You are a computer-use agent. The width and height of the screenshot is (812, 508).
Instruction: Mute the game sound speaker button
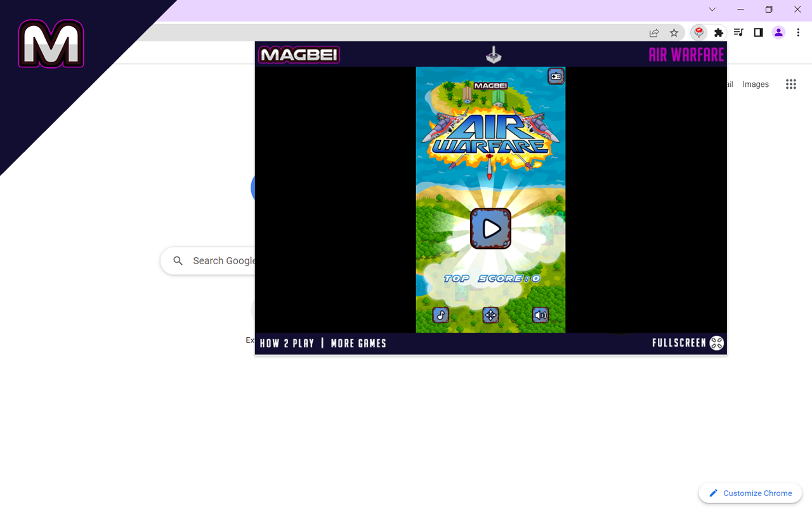click(x=540, y=315)
